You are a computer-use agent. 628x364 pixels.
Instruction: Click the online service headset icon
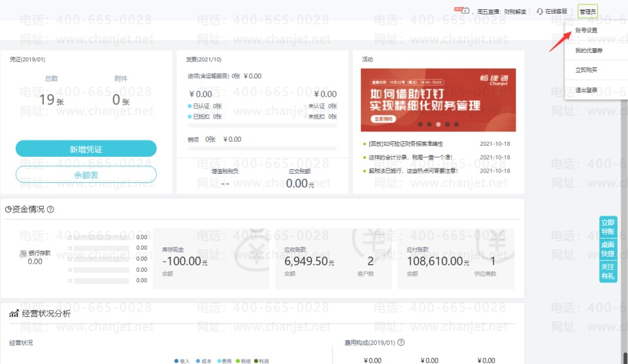tap(540, 12)
